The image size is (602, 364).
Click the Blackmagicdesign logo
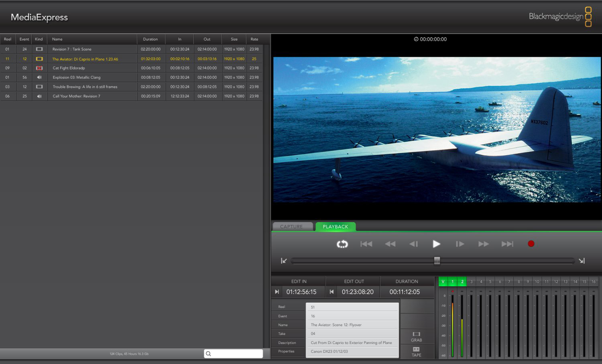(560, 16)
